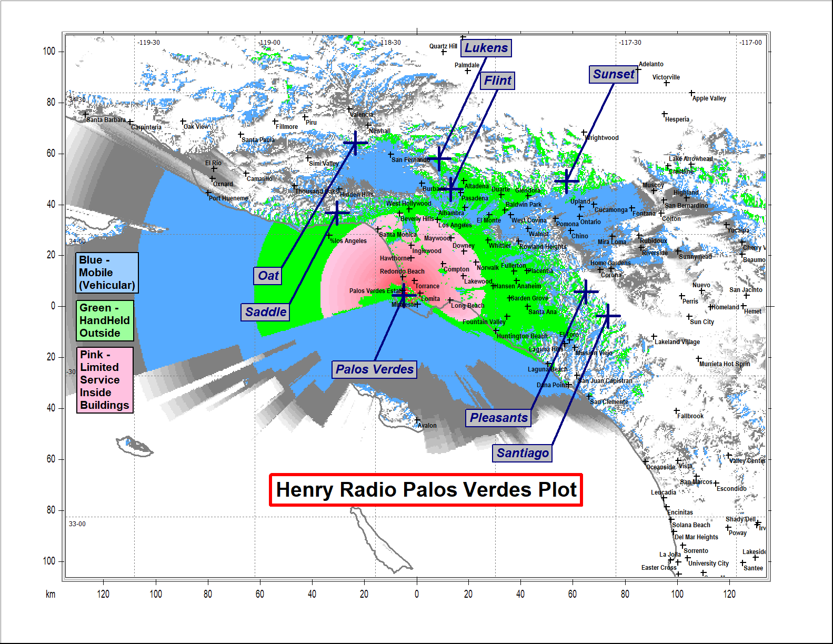833x644 pixels.
Task: Click the Thousand Oaks label
Action: pos(317,192)
